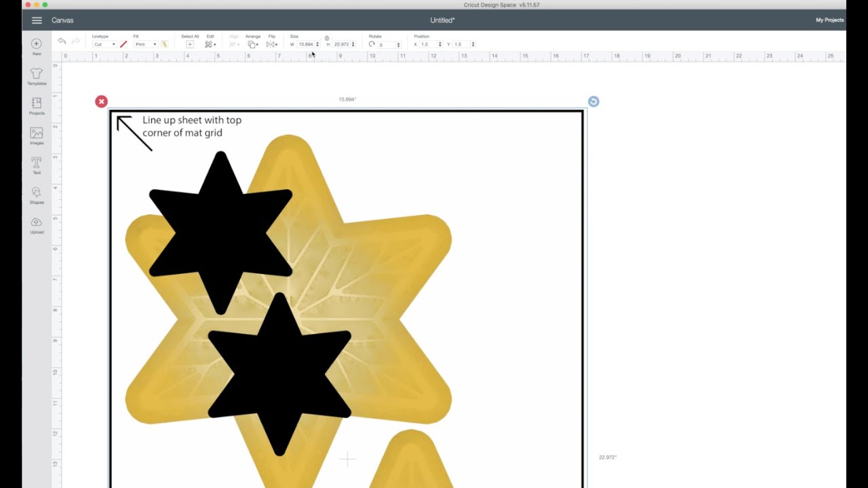The height and width of the screenshot is (488, 868).
Task: Open the Linetype Cut dropdown
Action: coord(104,44)
